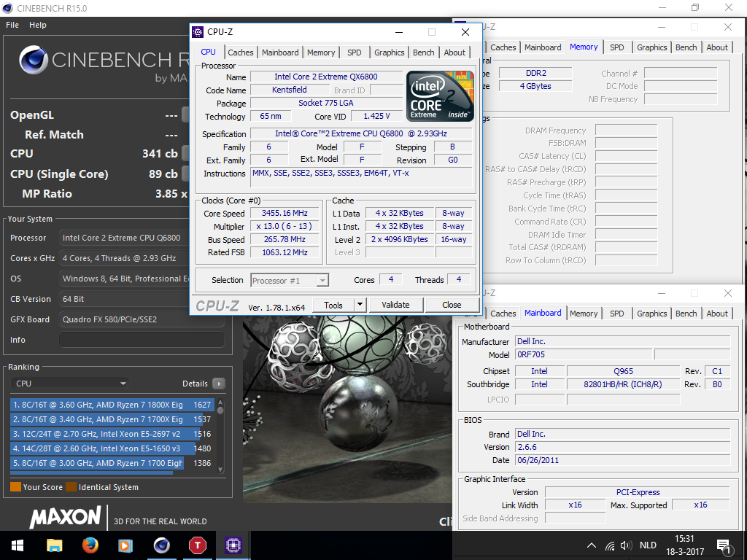Click the Info text field in Cinebench

click(142, 340)
